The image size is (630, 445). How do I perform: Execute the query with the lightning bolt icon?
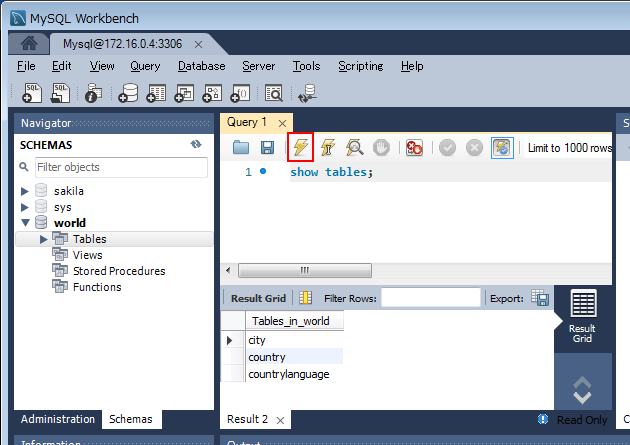point(300,147)
